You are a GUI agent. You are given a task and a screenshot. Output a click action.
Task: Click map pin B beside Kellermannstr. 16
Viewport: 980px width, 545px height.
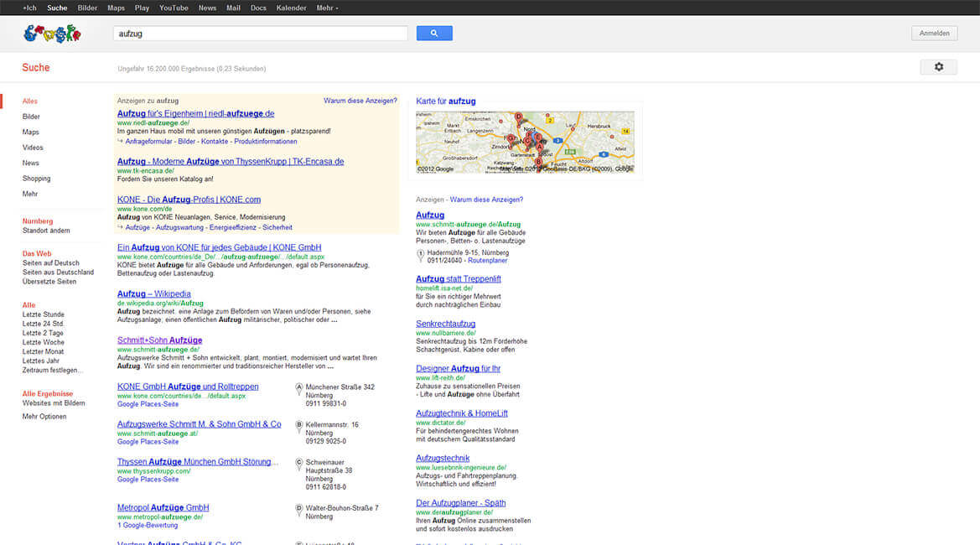(298, 426)
